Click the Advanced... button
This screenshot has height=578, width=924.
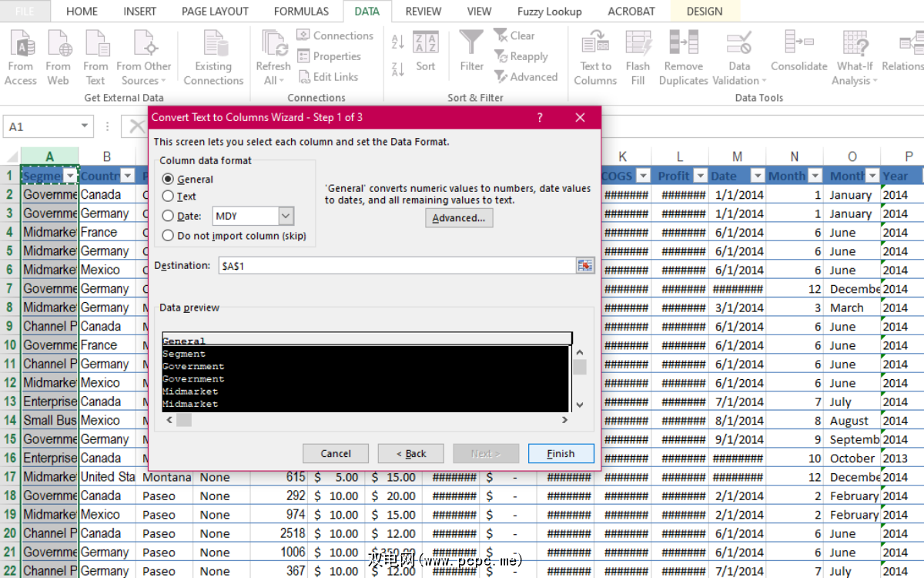tap(459, 218)
